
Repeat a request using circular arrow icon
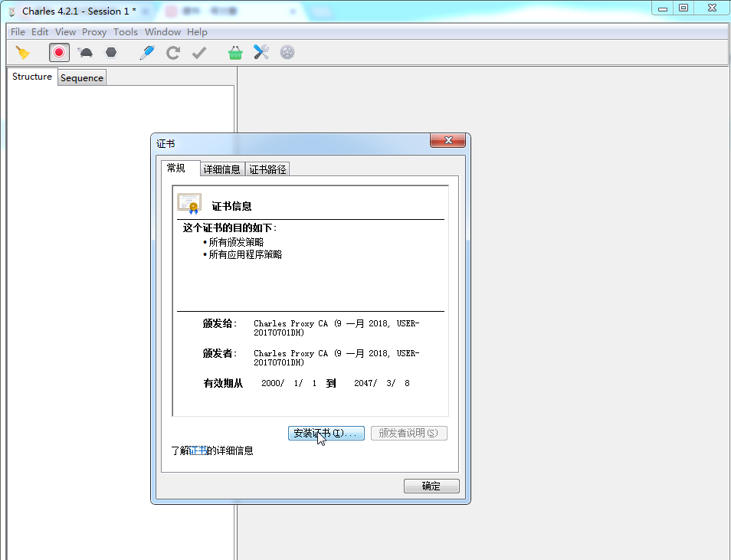(x=173, y=52)
